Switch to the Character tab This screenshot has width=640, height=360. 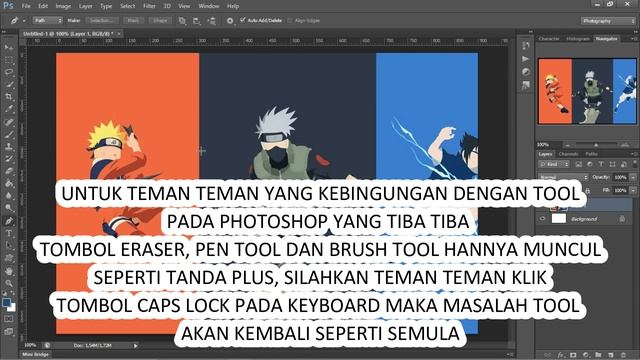tap(549, 39)
